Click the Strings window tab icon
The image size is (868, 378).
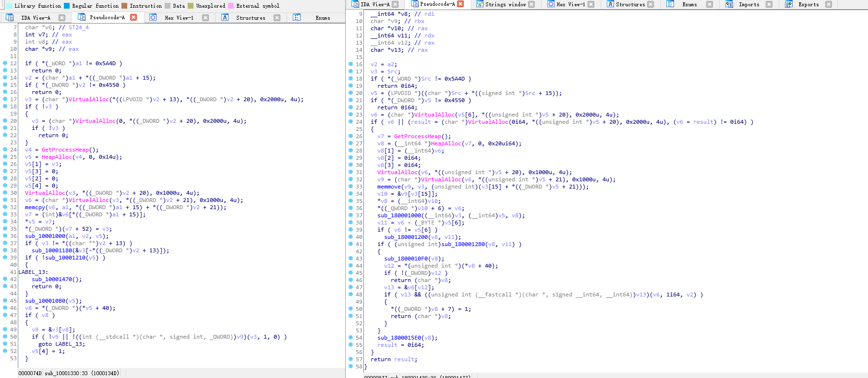480,4
